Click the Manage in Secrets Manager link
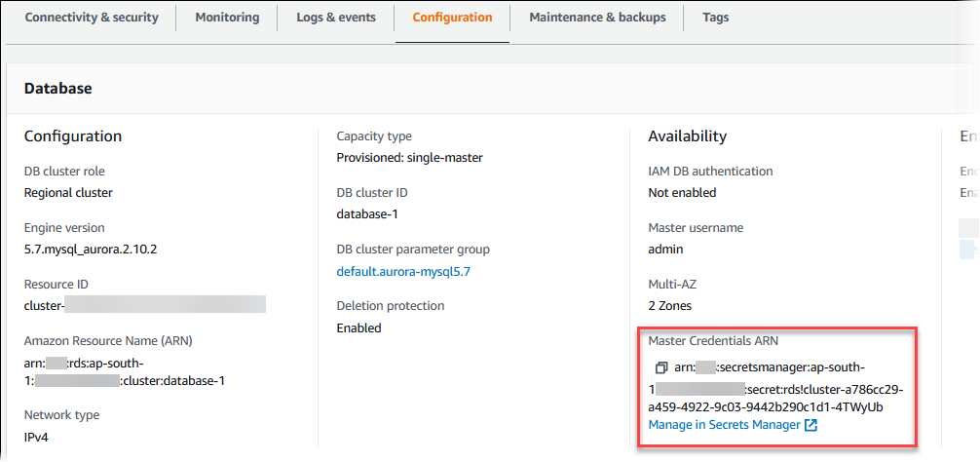 725,425
